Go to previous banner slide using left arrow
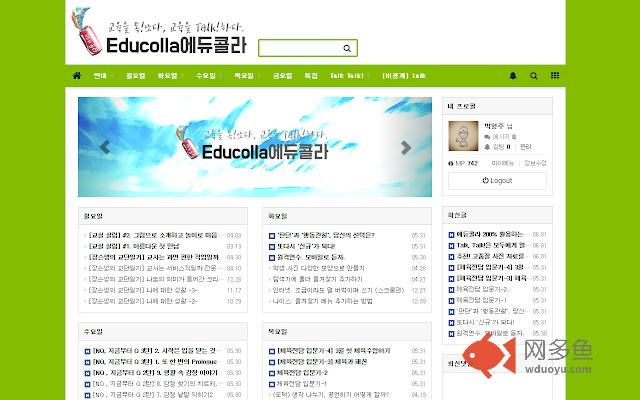This screenshot has height=400, width=640. tap(104, 147)
